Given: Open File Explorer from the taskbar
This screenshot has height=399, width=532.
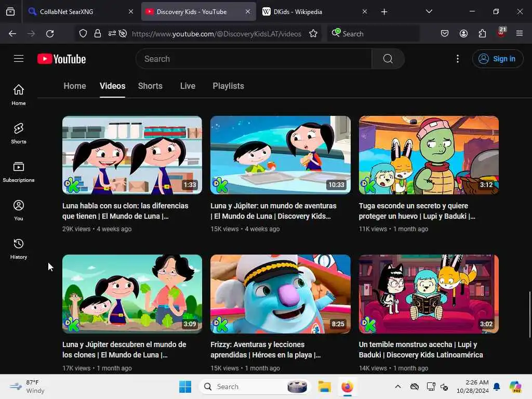Looking at the screenshot, I should pos(324,387).
